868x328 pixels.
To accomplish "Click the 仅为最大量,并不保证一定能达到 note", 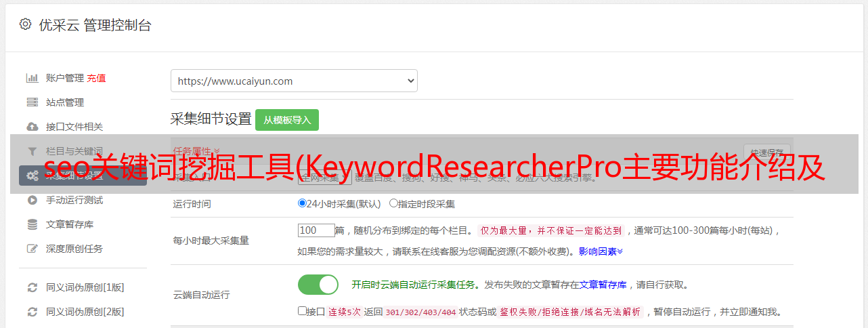I will pyautogui.click(x=551, y=230).
